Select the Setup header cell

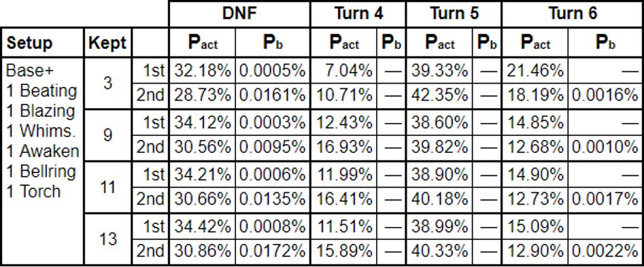(x=43, y=43)
